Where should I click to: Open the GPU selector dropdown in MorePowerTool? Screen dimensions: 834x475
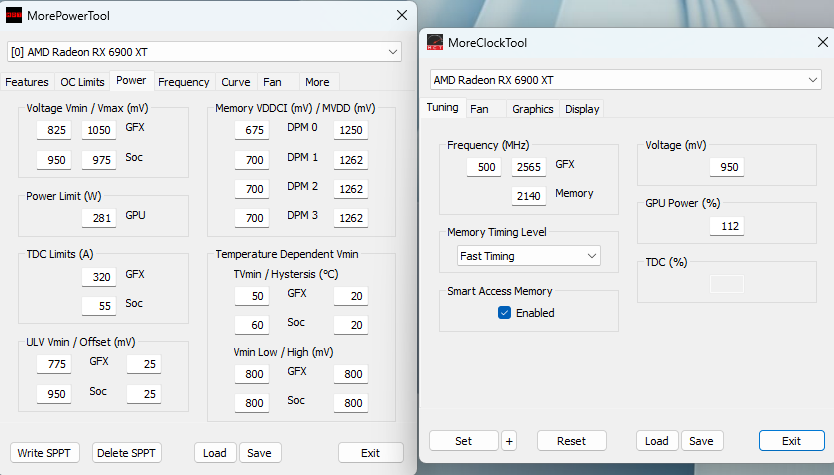click(x=204, y=52)
